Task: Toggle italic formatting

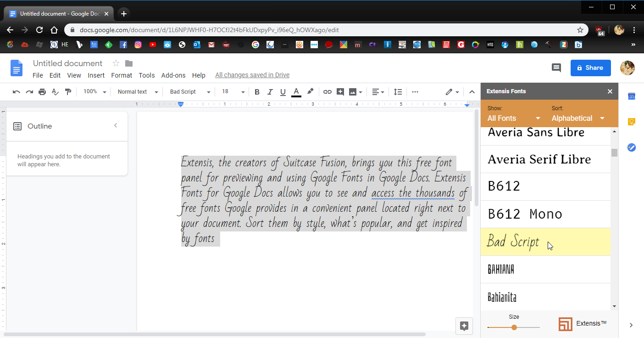Action: pyautogui.click(x=270, y=92)
